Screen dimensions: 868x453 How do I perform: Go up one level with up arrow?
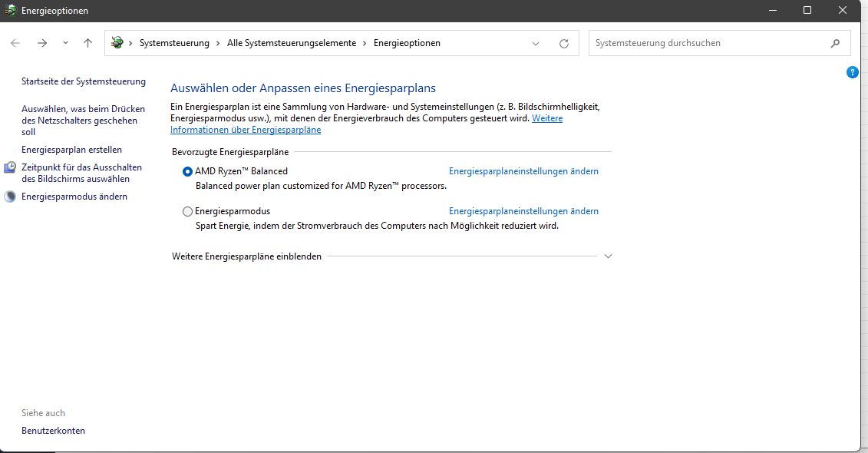coord(87,43)
